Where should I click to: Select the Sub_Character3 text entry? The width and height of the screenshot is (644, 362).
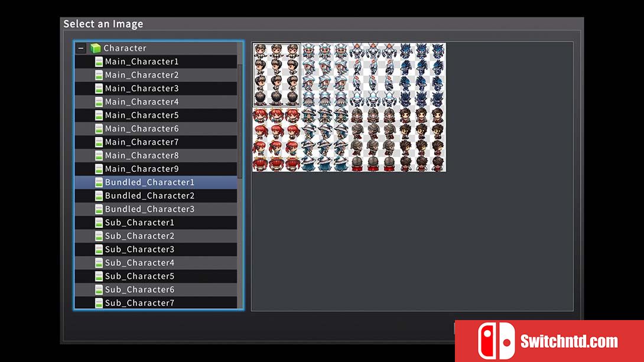tap(139, 250)
